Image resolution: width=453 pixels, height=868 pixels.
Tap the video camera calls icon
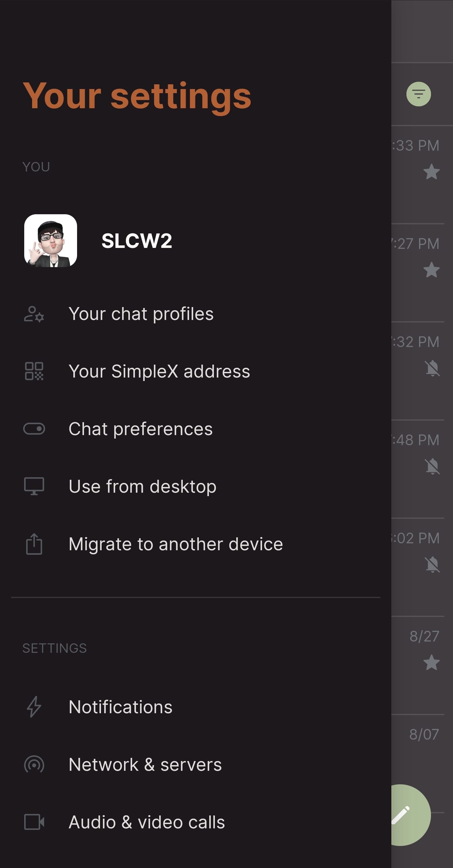click(x=34, y=822)
